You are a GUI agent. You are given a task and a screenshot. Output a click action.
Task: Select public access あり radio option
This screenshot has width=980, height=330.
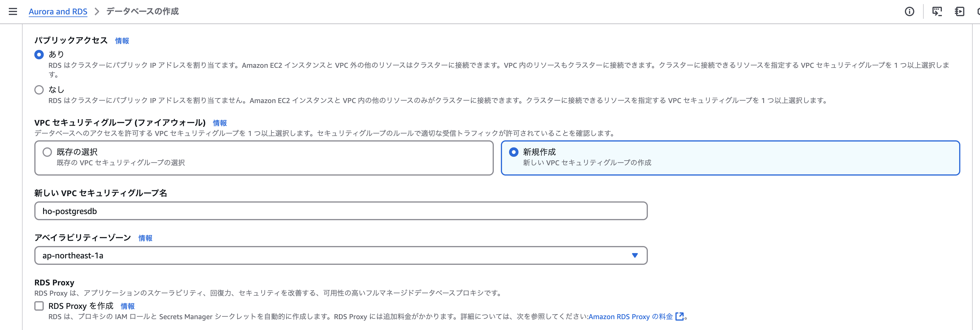tap(39, 54)
